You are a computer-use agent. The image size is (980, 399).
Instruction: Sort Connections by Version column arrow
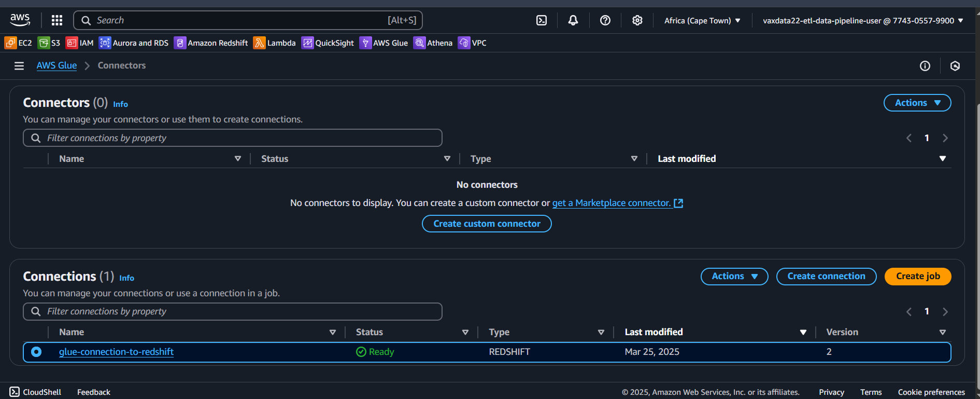[x=943, y=333]
